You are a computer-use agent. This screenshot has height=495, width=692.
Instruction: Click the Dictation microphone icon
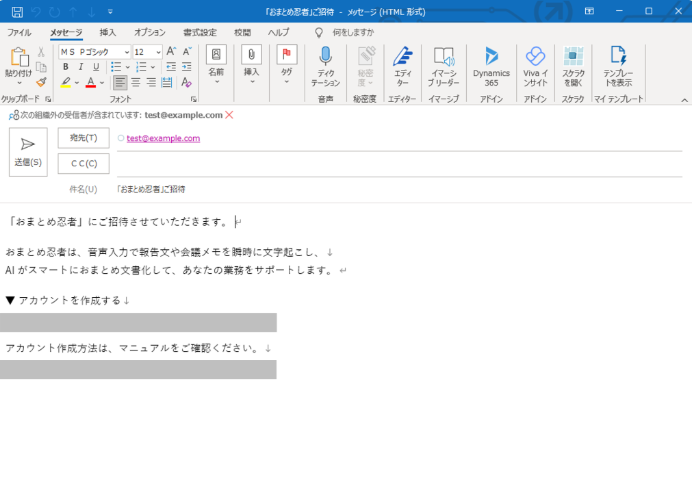[325, 57]
